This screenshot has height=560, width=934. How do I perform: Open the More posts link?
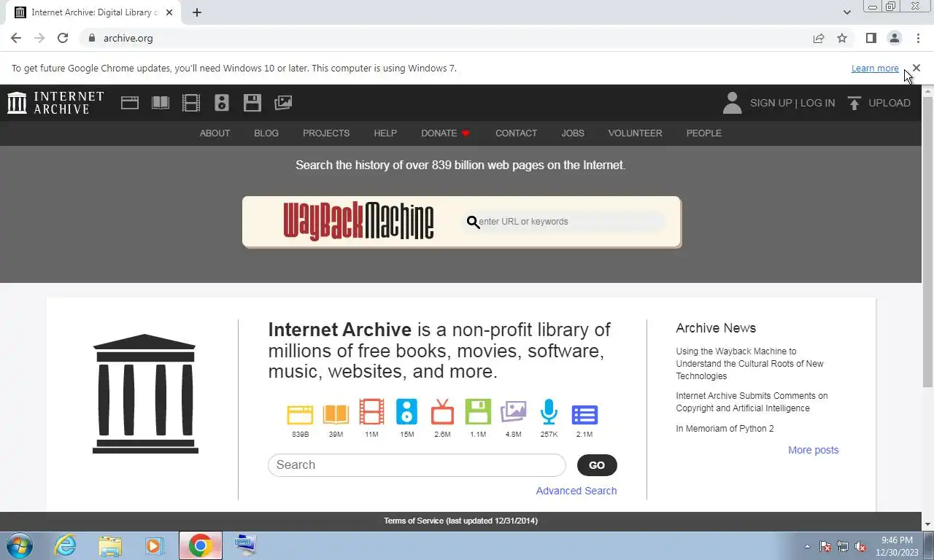(x=813, y=450)
